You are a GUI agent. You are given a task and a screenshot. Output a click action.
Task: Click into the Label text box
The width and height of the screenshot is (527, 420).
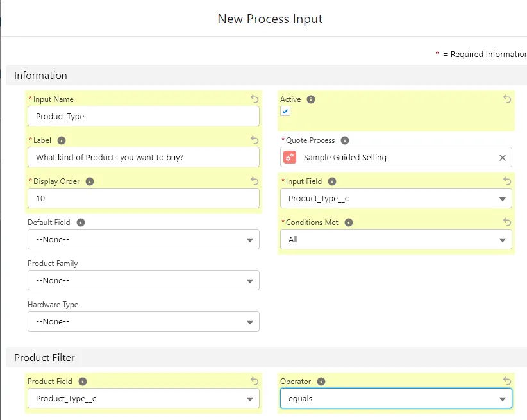coord(143,157)
